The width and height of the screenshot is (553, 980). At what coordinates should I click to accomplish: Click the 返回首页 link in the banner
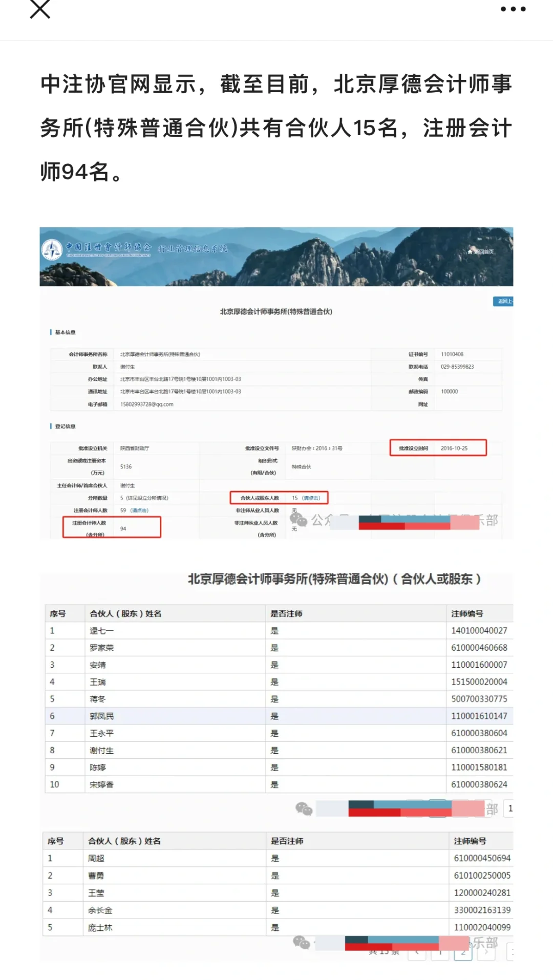pyautogui.click(x=481, y=251)
